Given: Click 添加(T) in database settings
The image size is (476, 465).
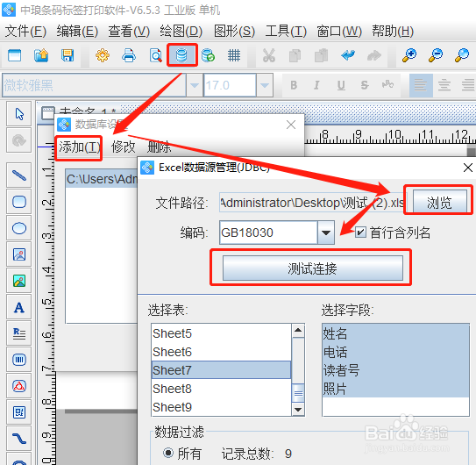Looking at the screenshot, I should pos(80,147).
